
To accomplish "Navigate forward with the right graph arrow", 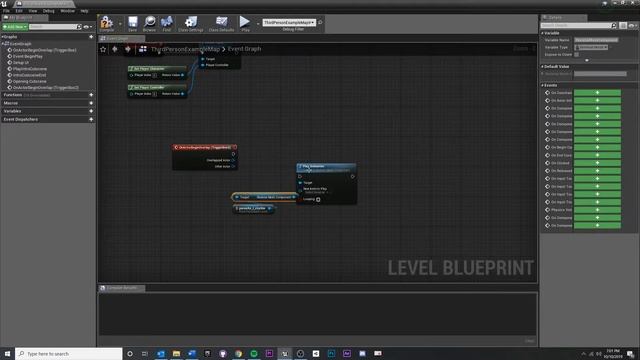I will click(128, 49).
